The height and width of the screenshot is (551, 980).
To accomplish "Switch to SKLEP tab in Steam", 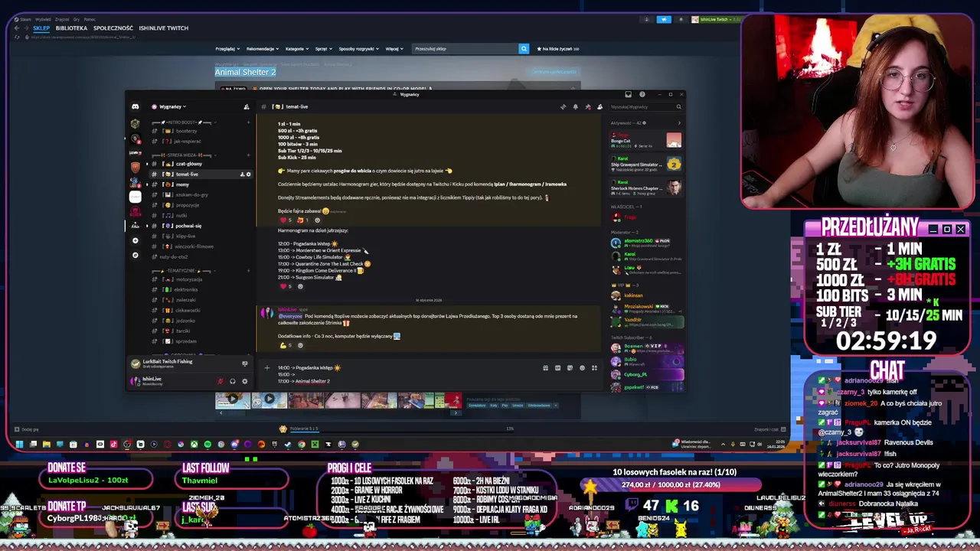I will click(x=41, y=28).
